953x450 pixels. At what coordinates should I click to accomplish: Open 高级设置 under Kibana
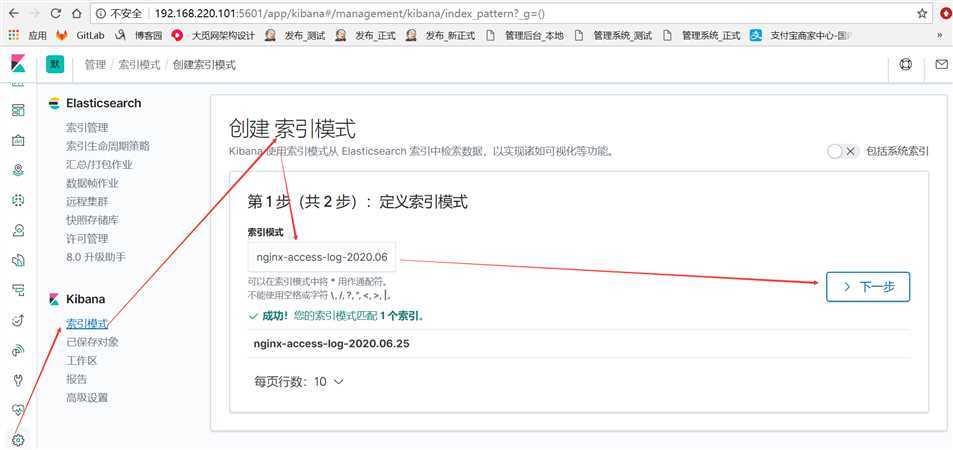(x=87, y=398)
